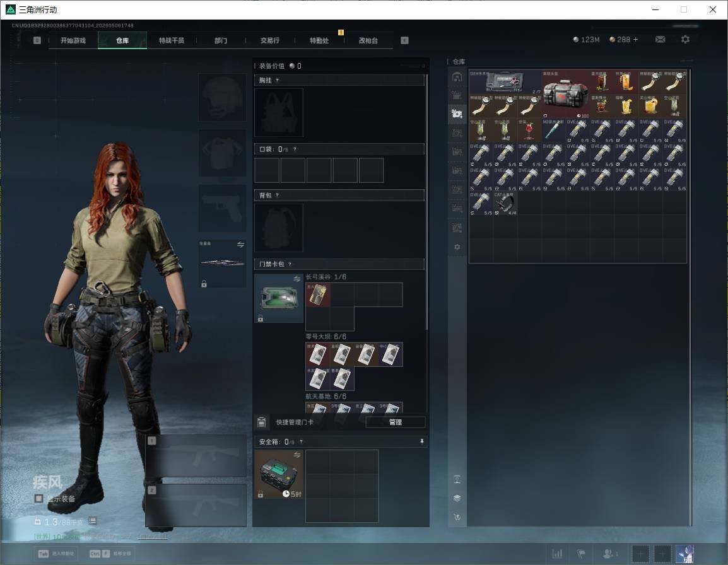The image size is (728, 565).
Task: Toggle the 显示装备 checkbox
Action: [39, 499]
